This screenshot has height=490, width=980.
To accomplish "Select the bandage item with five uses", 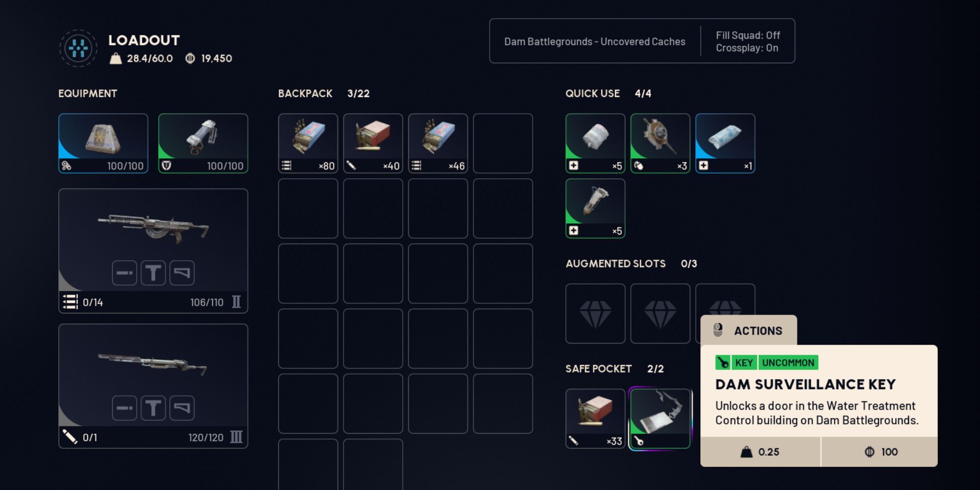I will click(595, 143).
